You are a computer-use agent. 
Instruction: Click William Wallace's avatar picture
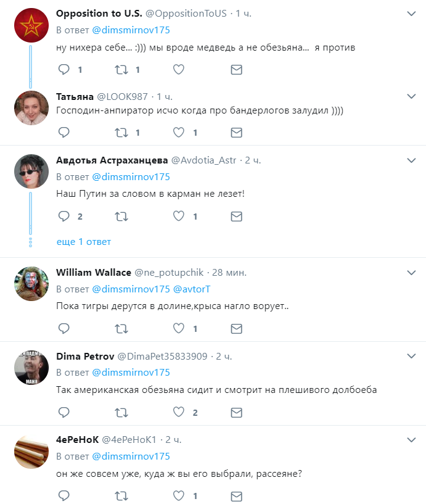coord(31,284)
